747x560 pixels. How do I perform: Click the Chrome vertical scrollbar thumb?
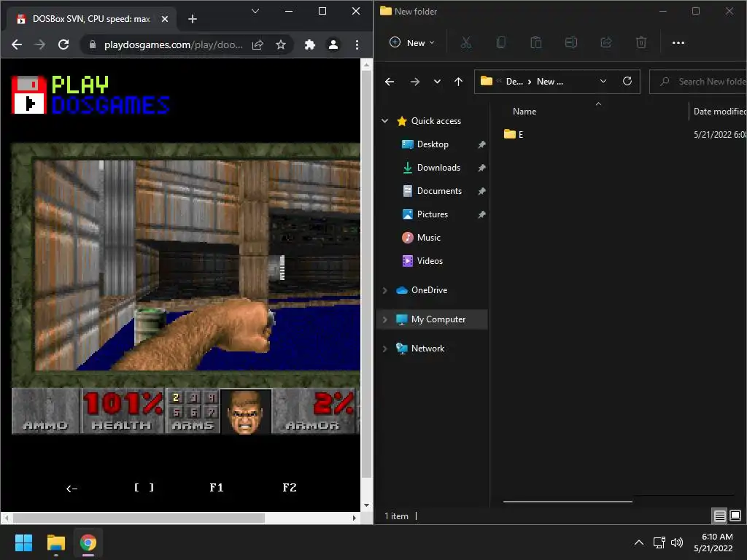coord(366,275)
